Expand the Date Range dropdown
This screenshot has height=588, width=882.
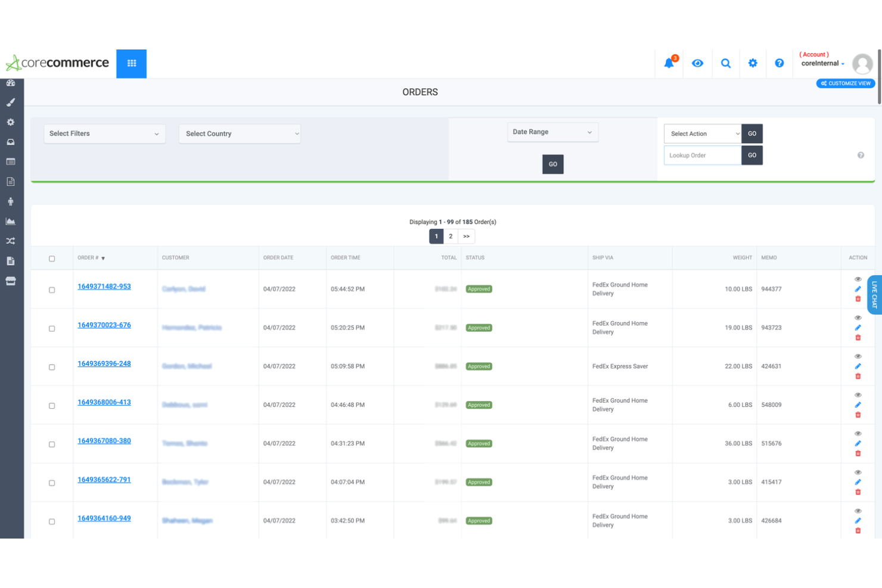pyautogui.click(x=552, y=132)
